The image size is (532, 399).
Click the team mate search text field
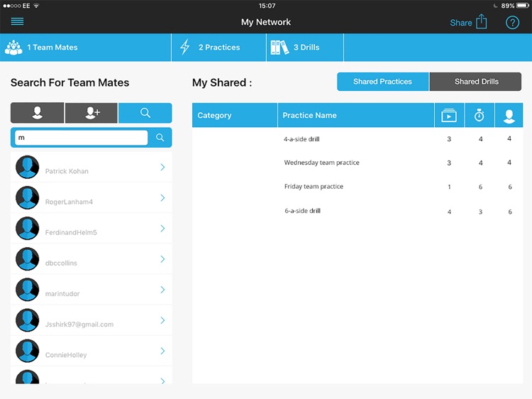coord(81,138)
